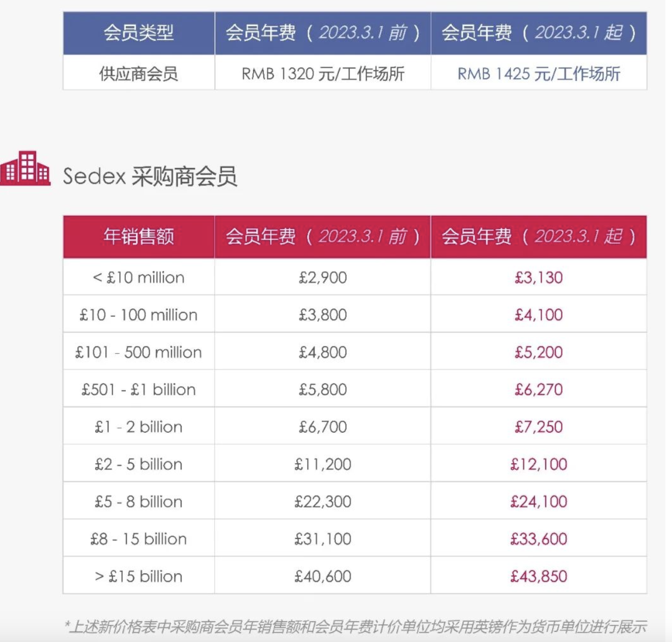Click the £10 - 100 million row
This screenshot has width=672, height=642.
(x=139, y=315)
